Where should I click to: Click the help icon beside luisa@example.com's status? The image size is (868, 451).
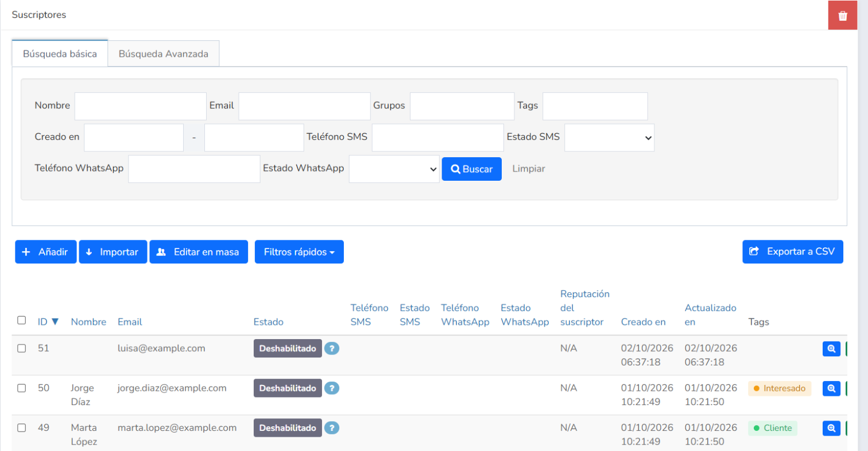click(332, 348)
